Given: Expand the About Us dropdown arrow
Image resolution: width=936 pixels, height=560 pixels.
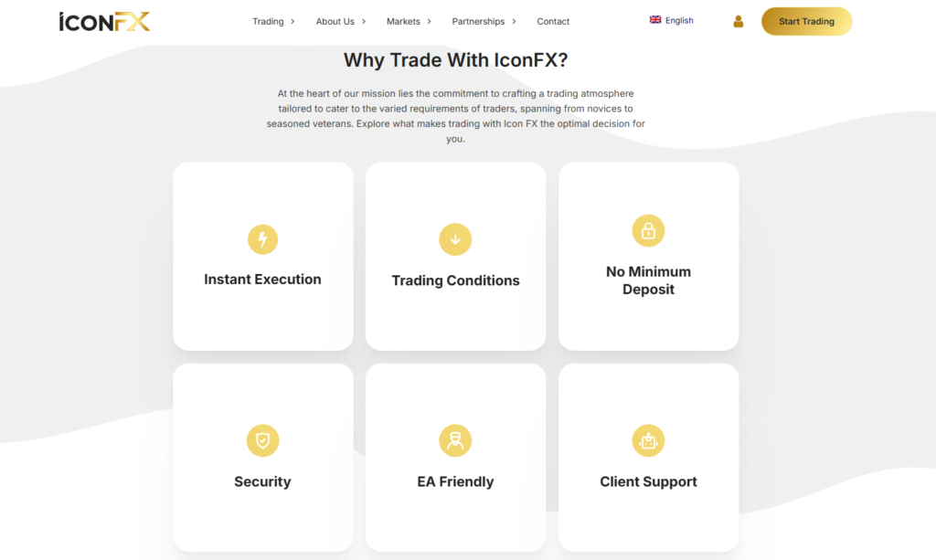Looking at the screenshot, I should click(364, 22).
